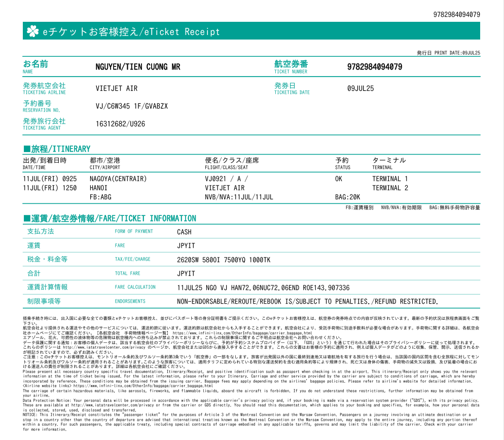Viewport: 504px width, 440px height.
Task: Click the arrival city HANOI
Action: point(100,188)
